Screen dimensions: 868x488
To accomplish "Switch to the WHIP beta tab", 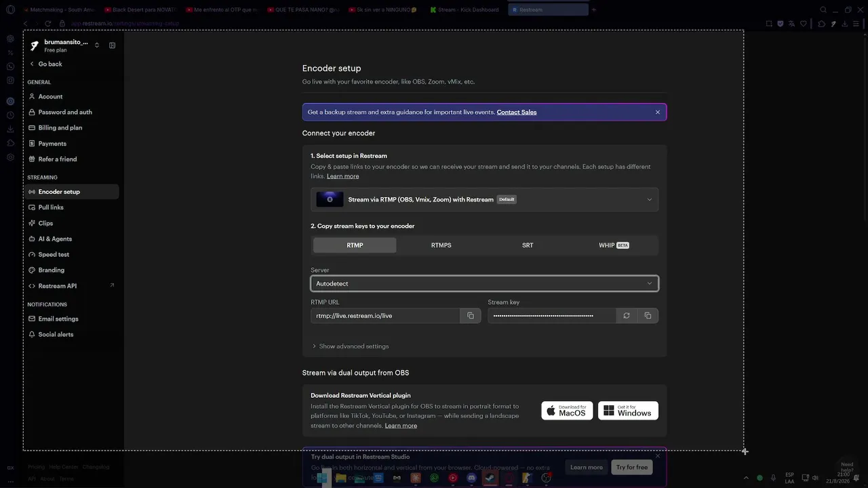I will click(x=614, y=245).
